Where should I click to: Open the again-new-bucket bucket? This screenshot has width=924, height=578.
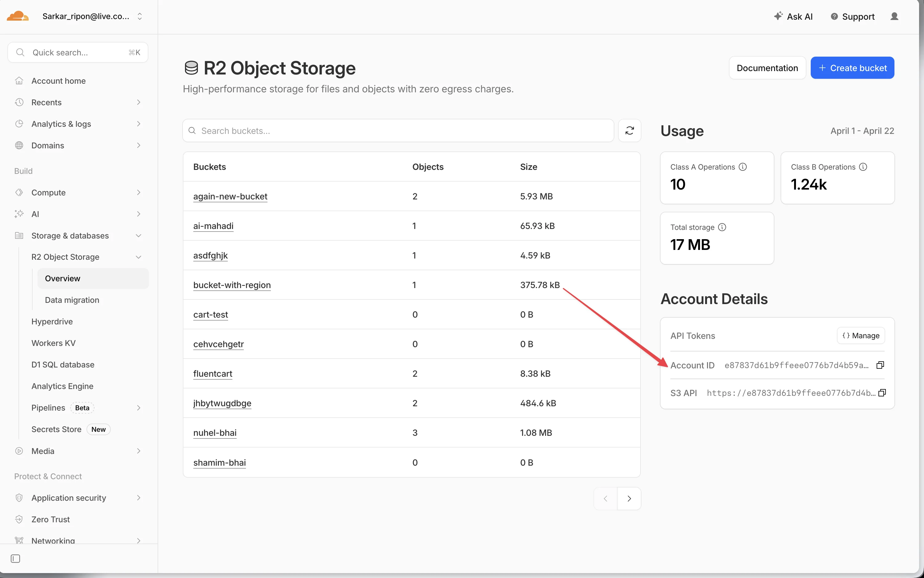point(230,196)
